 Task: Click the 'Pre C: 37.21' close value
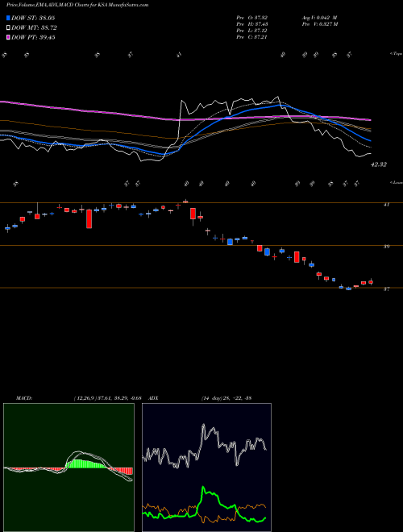coord(252,37)
